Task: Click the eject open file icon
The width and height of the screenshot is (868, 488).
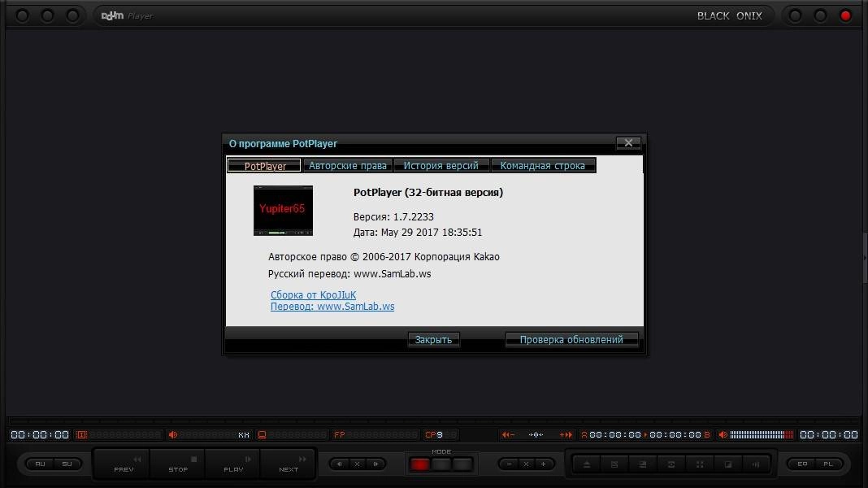Action: [587, 464]
